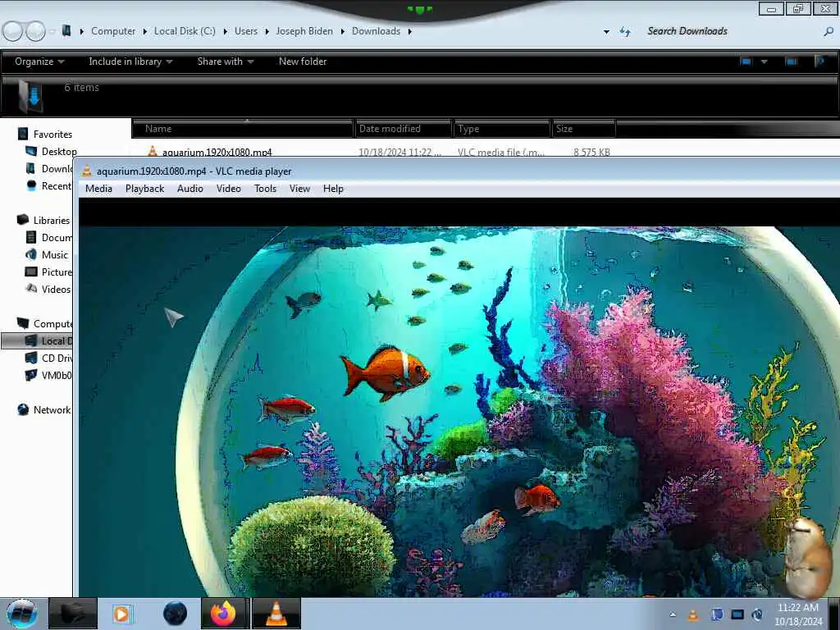This screenshot has height=630, width=840.
Task: Open Windows Explorer from taskbar
Action: pyautogui.click(x=73, y=614)
